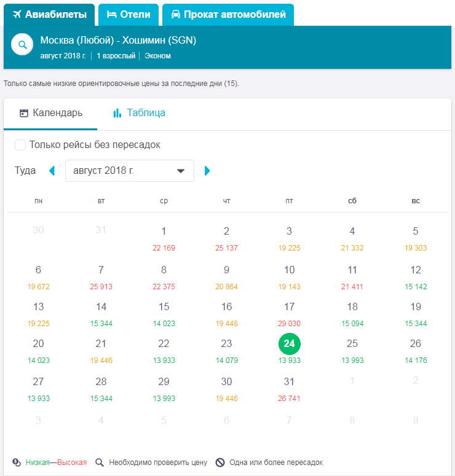This screenshot has height=476, width=455.
Task: Open the Прокат автомобилей tab
Action: (228, 15)
